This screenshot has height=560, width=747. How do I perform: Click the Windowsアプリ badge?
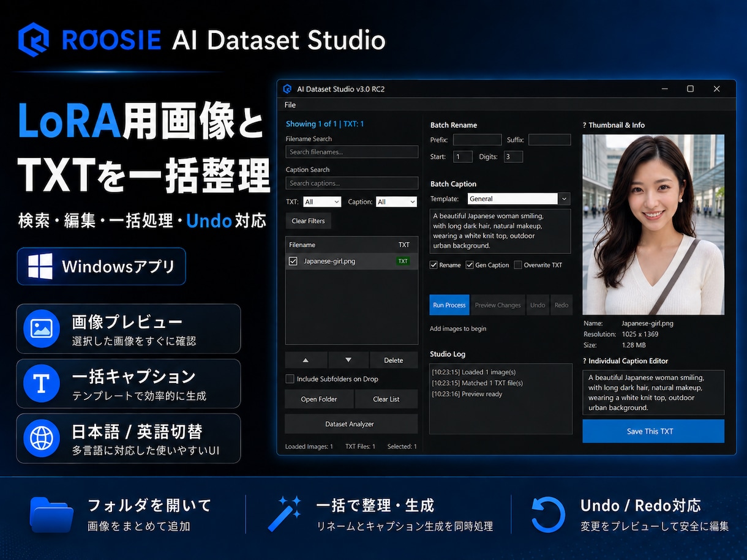(x=101, y=266)
